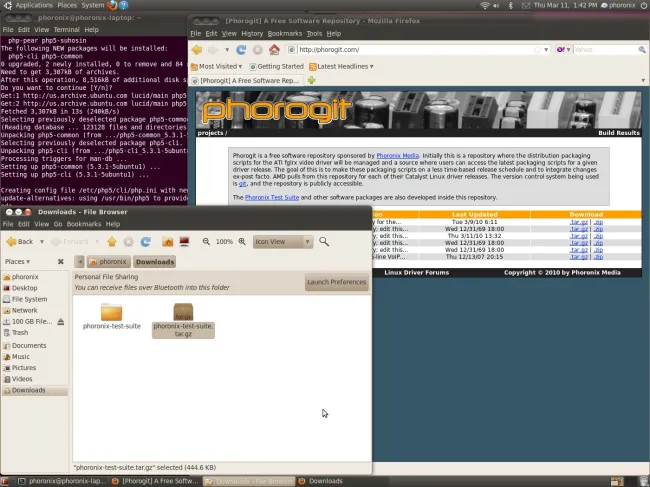The height and width of the screenshot is (487, 650).
Task: Open the file search magnifier
Action: pyautogui.click(x=323, y=241)
